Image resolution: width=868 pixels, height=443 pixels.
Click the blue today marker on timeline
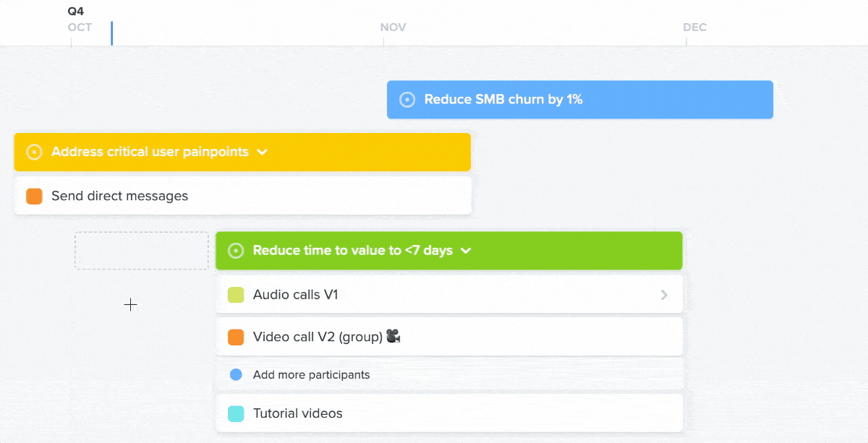coord(111,33)
